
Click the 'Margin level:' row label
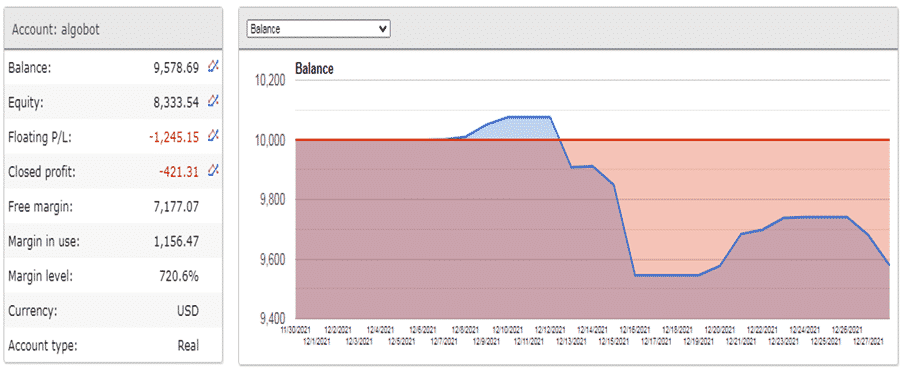coord(40,276)
